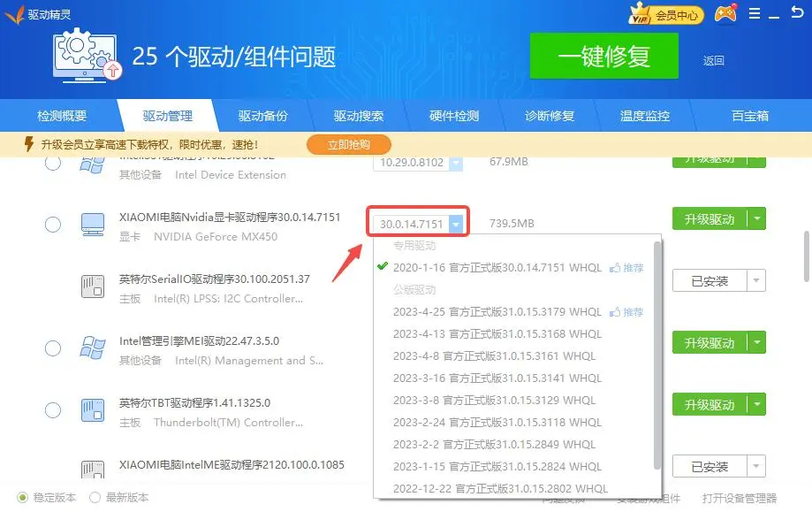Click the 英特尔TBT motherboard icon
The width and height of the screenshot is (812, 512).
click(92, 409)
